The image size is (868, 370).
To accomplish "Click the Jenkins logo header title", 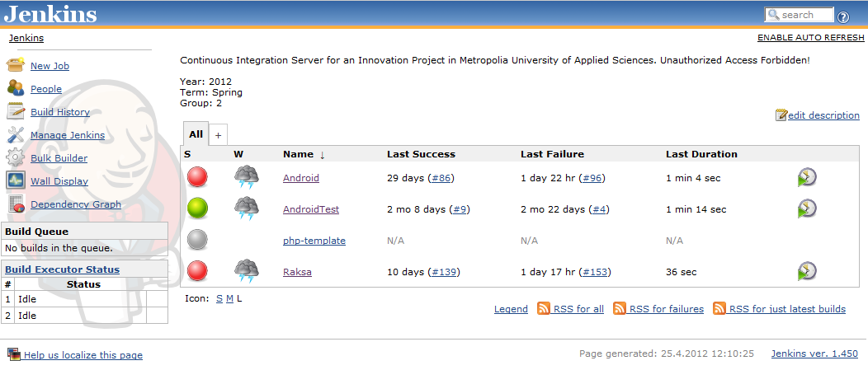I will point(50,14).
